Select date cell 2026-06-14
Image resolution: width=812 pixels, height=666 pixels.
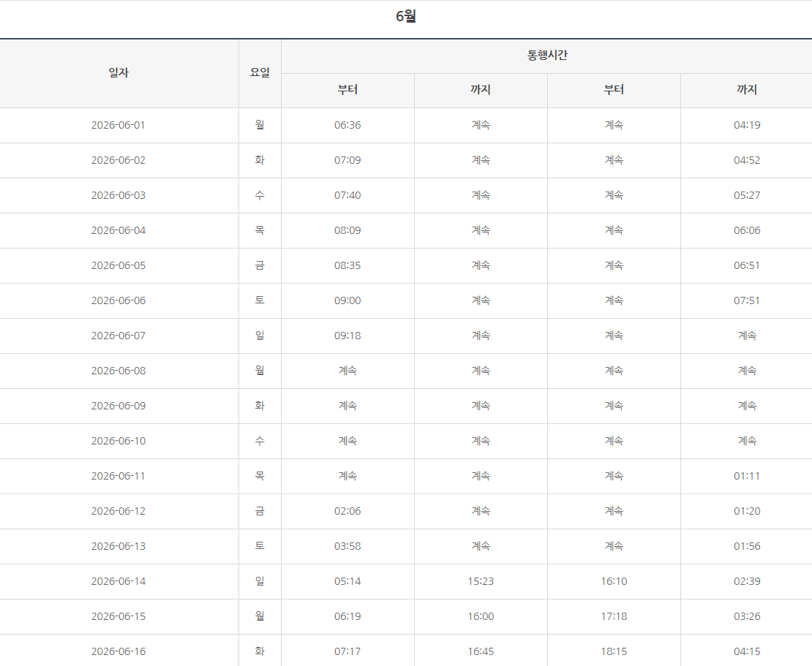pos(119,582)
